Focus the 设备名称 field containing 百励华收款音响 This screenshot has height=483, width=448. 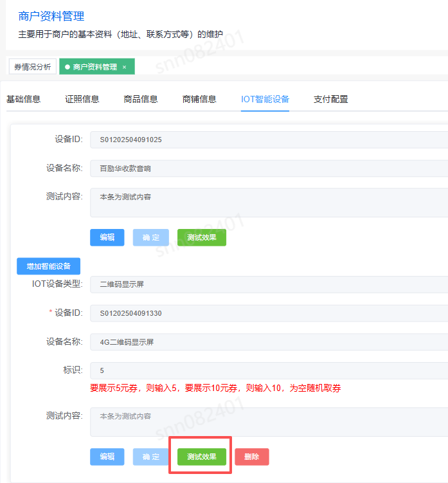[269, 169]
